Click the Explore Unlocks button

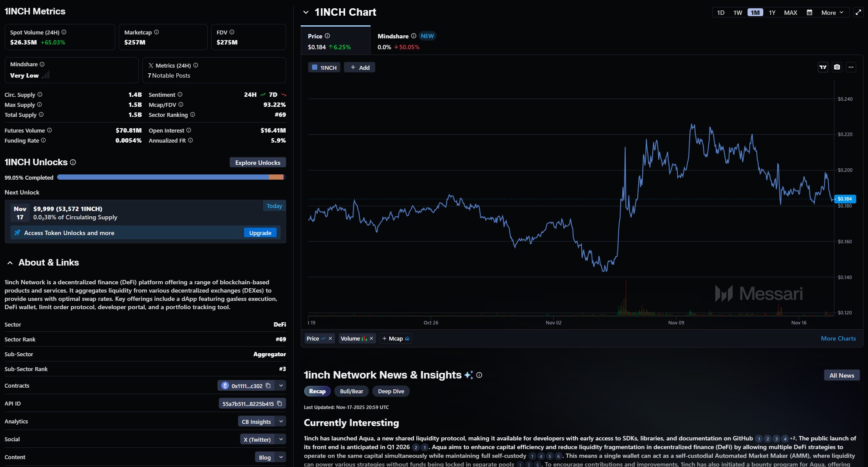258,163
